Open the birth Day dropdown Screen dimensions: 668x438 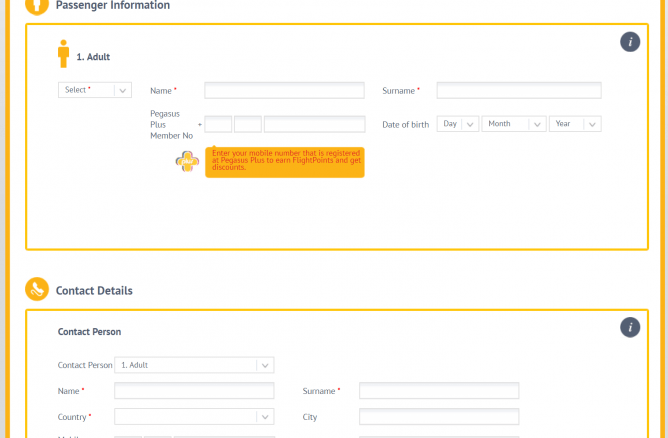click(x=458, y=124)
